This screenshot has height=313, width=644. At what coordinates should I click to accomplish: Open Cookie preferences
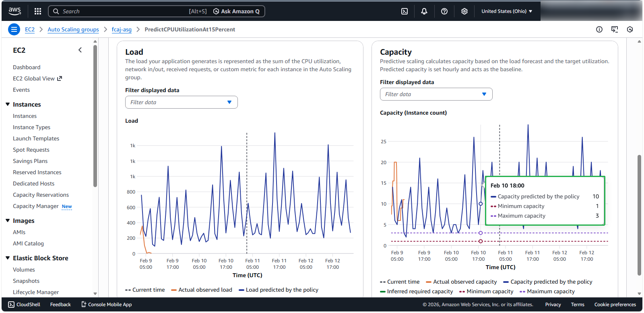pyautogui.click(x=615, y=305)
